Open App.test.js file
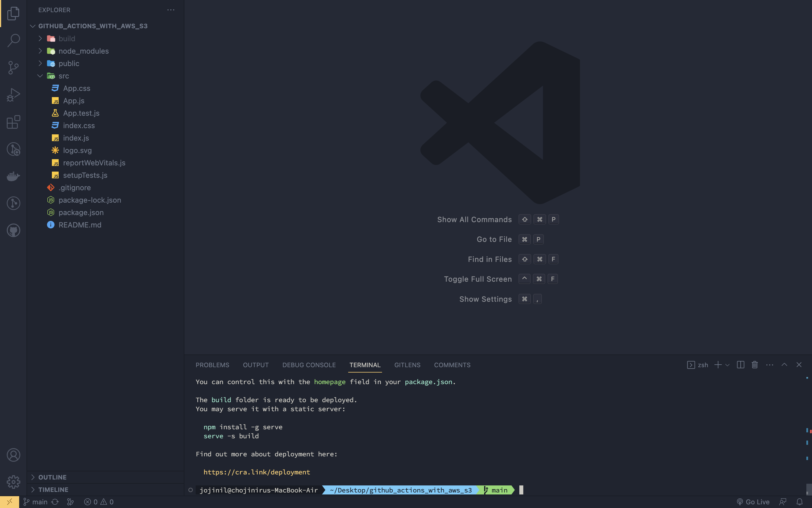This screenshot has width=812, height=508. 105,113
